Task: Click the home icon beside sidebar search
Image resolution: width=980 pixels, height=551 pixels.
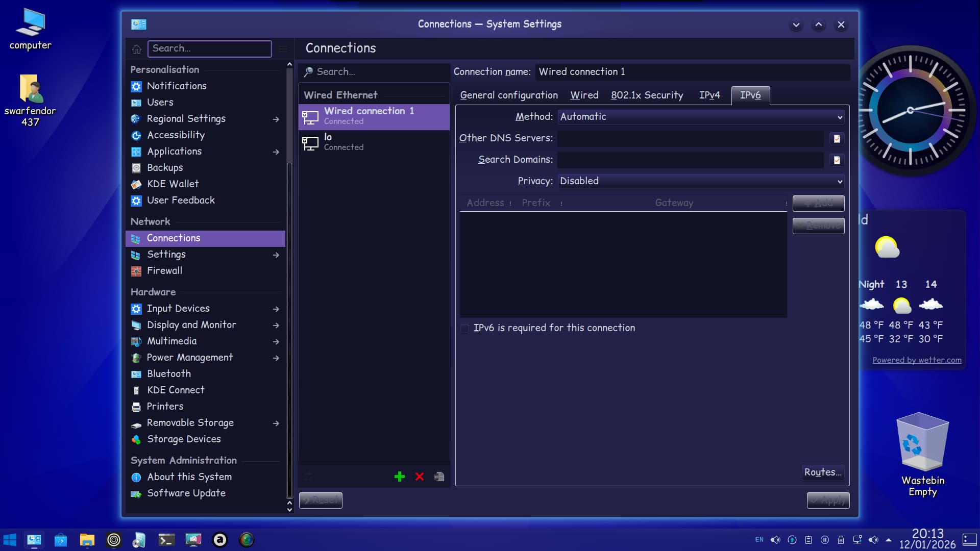Action: pos(136,49)
